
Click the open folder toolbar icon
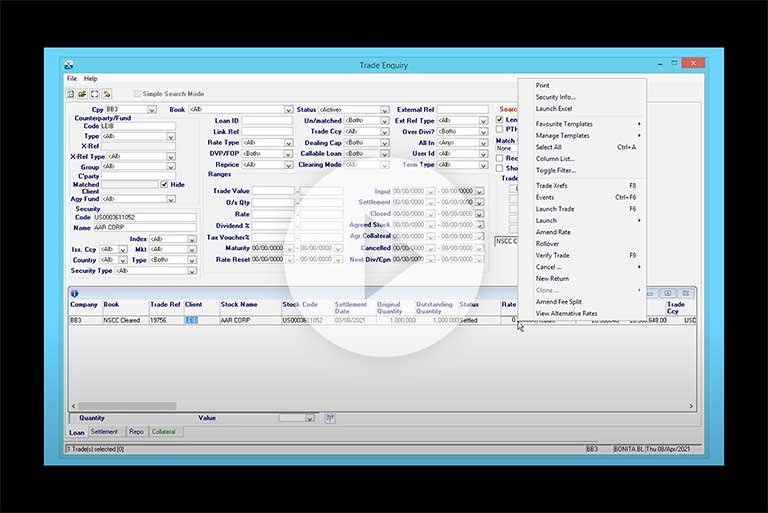pyautogui.click(x=83, y=94)
